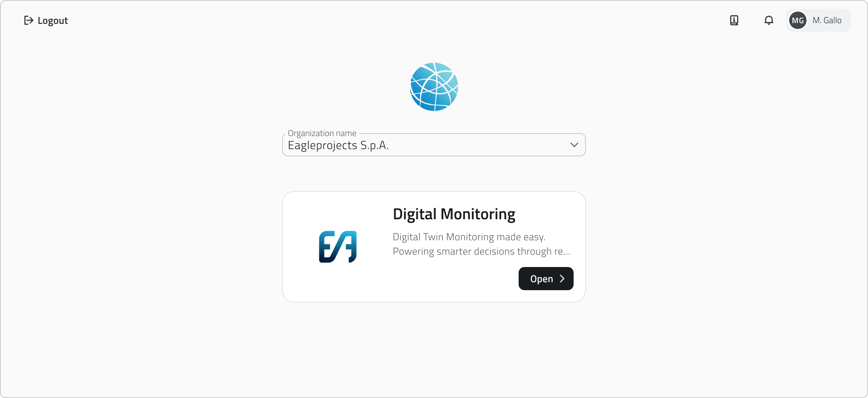Click the Logout arrow icon
Viewport: 868px width, 398px height.
29,20
